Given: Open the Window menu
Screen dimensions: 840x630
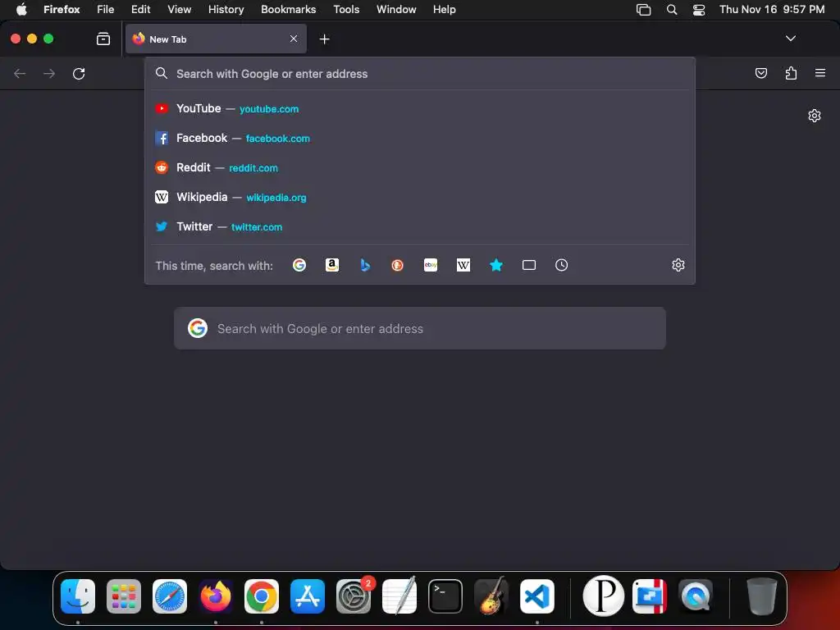Looking at the screenshot, I should tap(396, 9).
